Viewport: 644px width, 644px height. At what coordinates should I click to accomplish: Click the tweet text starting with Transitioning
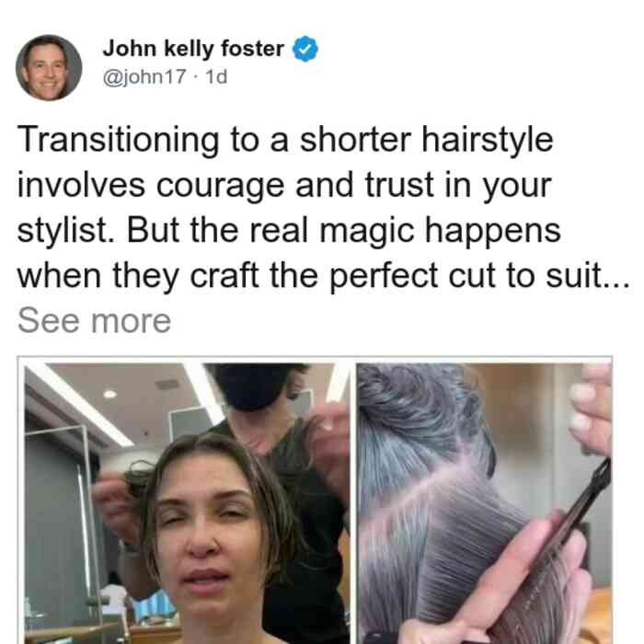323,207
